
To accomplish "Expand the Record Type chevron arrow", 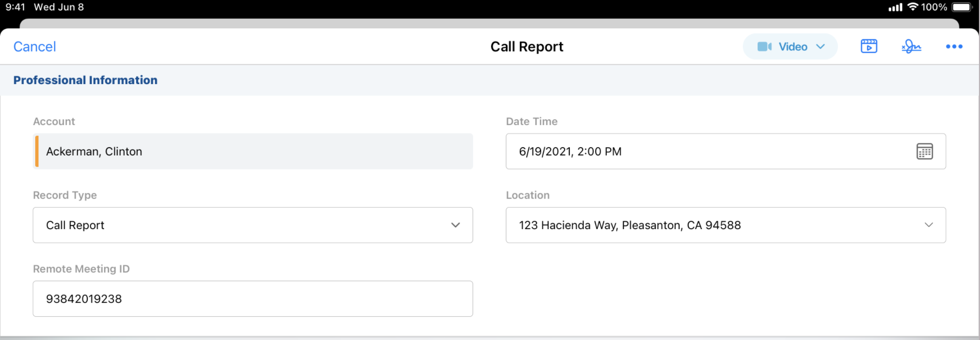I will pos(455,225).
